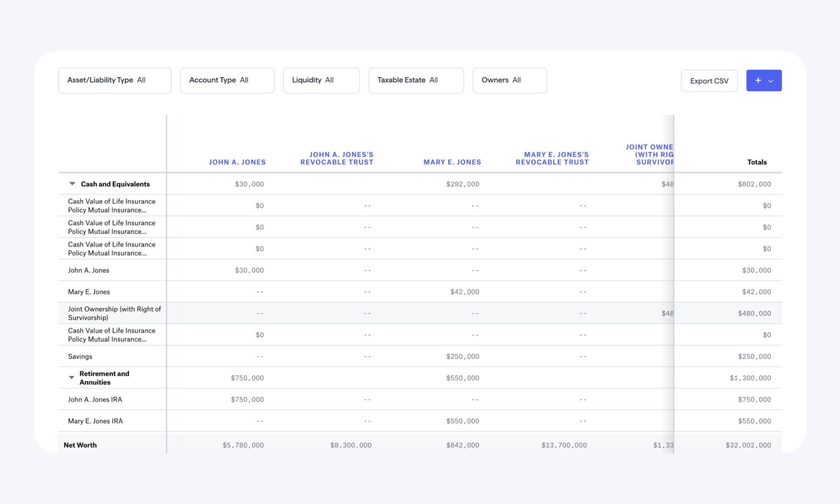Open the Account Type filter dropdown
The height and width of the screenshot is (504, 840).
tap(227, 80)
